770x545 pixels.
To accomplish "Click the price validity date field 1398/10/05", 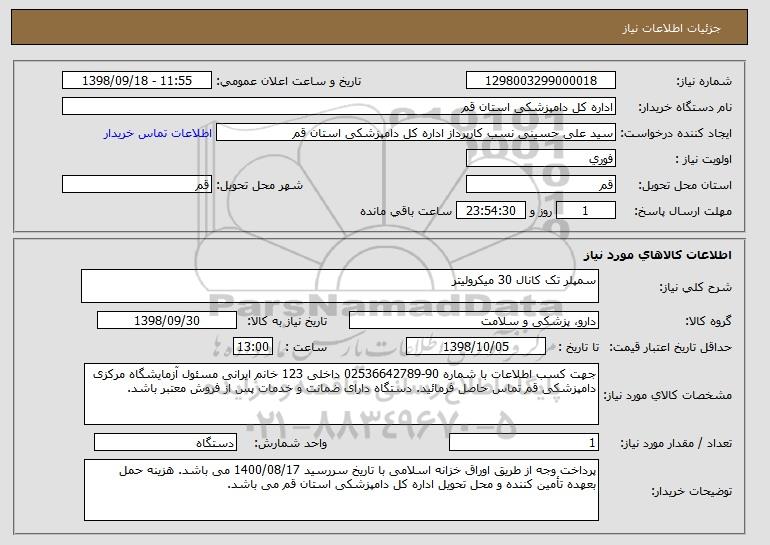I will coord(476,347).
